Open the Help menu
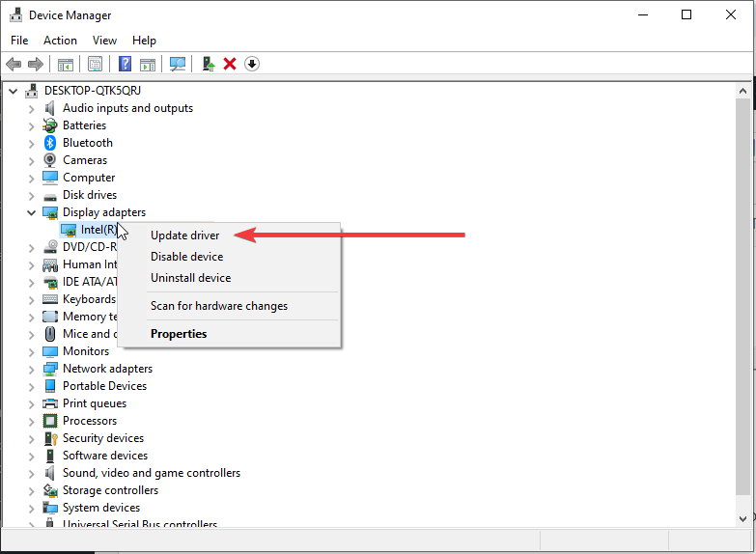 click(144, 41)
